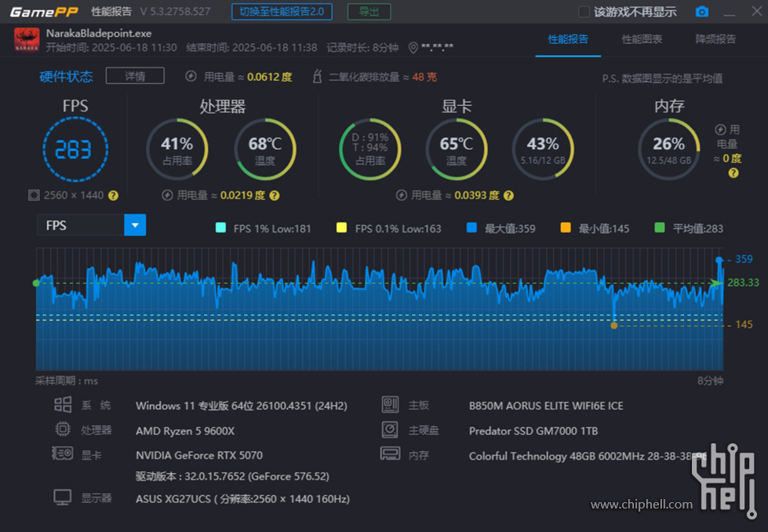Screen dimensions: 768x532
Task: Click help icon beside 0.0219 度
Action: (275, 195)
